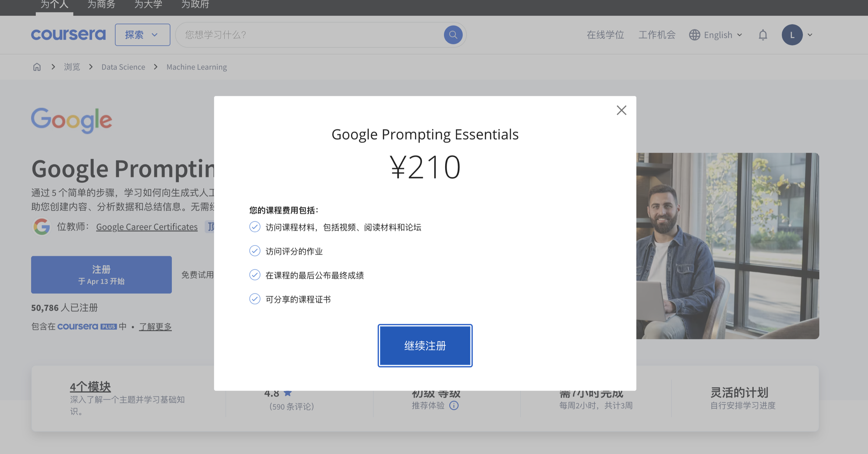The height and width of the screenshot is (454, 868).
Task: Open the notifications bell
Action: click(763, 35)
